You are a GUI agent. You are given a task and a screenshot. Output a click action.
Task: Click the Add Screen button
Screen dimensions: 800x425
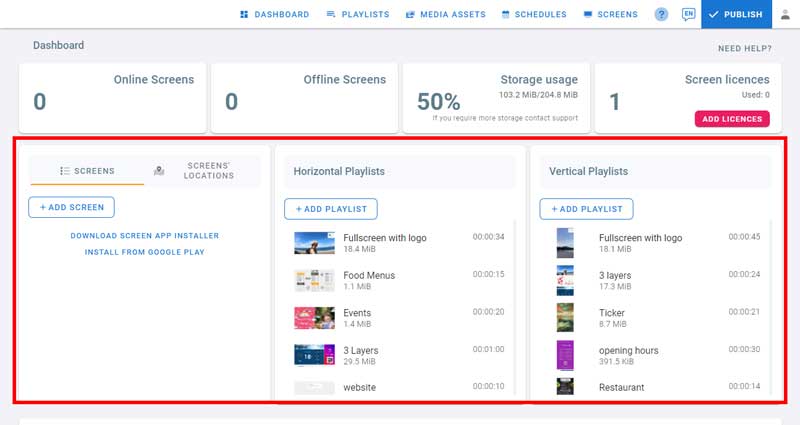tap(72, 207)
